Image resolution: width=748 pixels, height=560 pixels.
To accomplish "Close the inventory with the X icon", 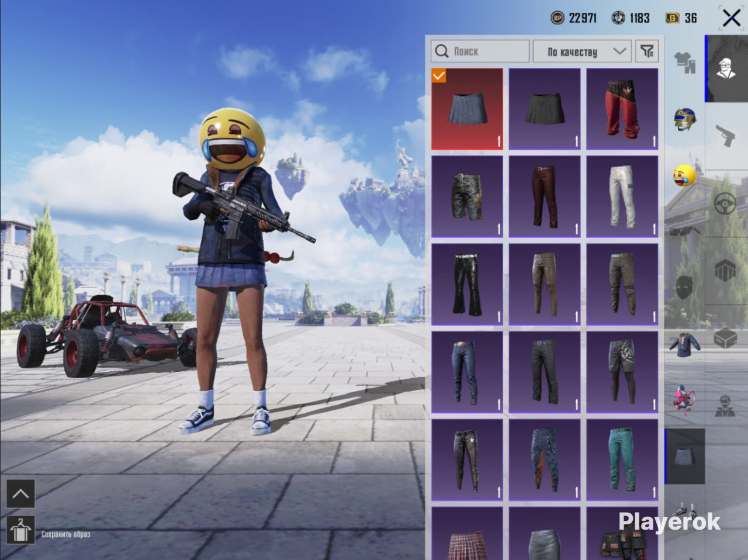I will point(731,18).
